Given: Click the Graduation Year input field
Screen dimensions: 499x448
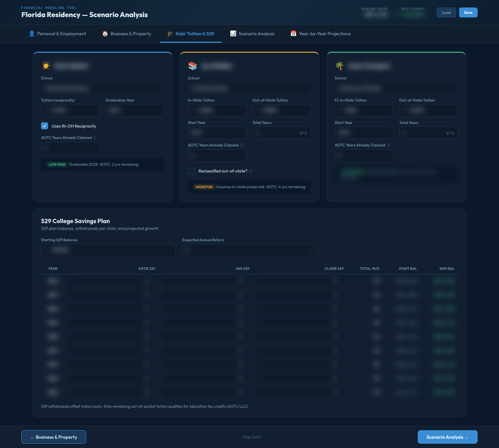Looking at the screenshot, I should [135, 110].
